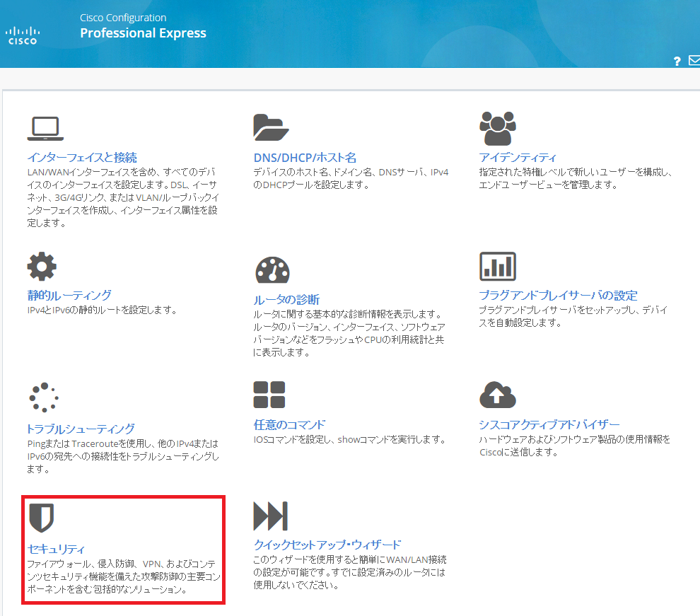Click the description beginning ファイアウォール、侵入防御
The width and height of the screenshot is (700, 616).
pos(124,576)
